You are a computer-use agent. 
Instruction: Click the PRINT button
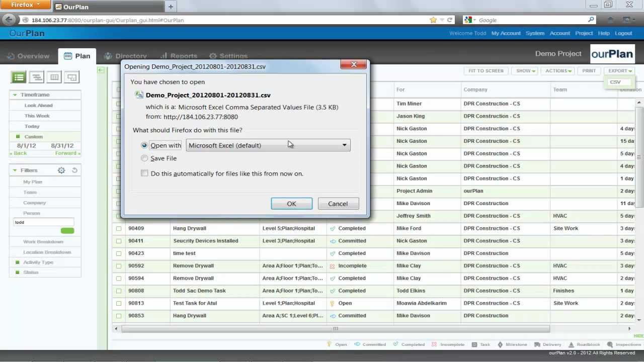coord(589,71)
